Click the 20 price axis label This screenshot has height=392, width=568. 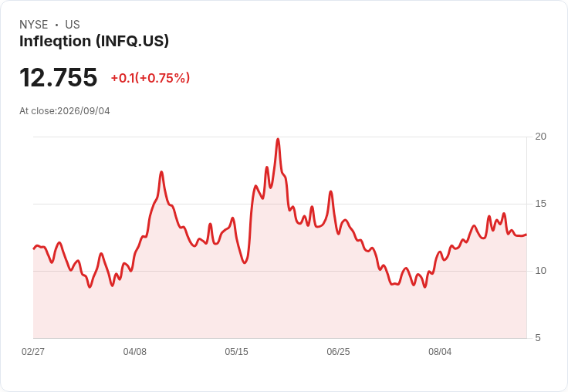click(540, 137)
